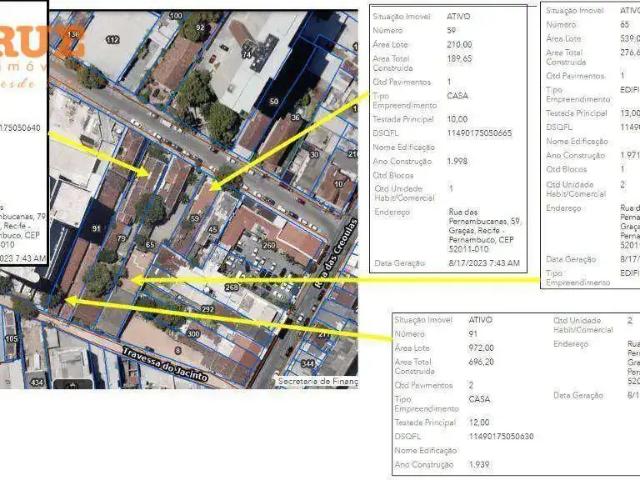This screenshot has width=640, height=480.
Task: Click lot label 136 on the map
Action: click(x=73, y=34)
